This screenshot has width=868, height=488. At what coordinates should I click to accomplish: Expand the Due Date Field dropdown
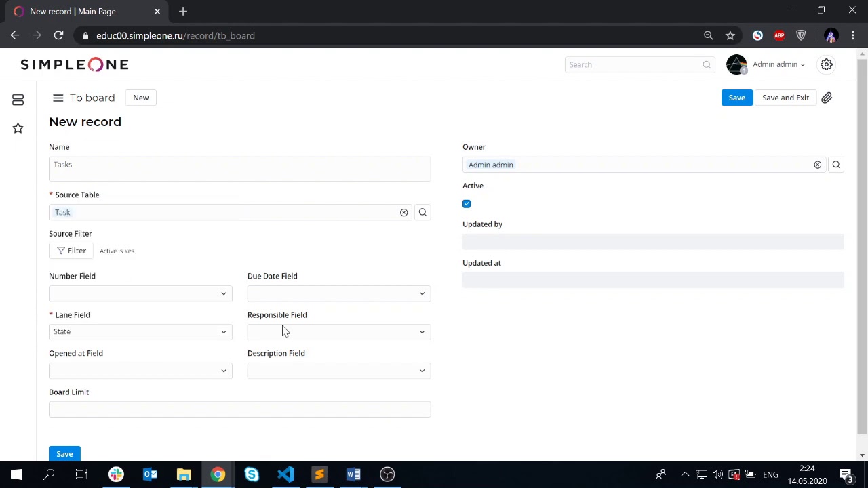(339, 293)
